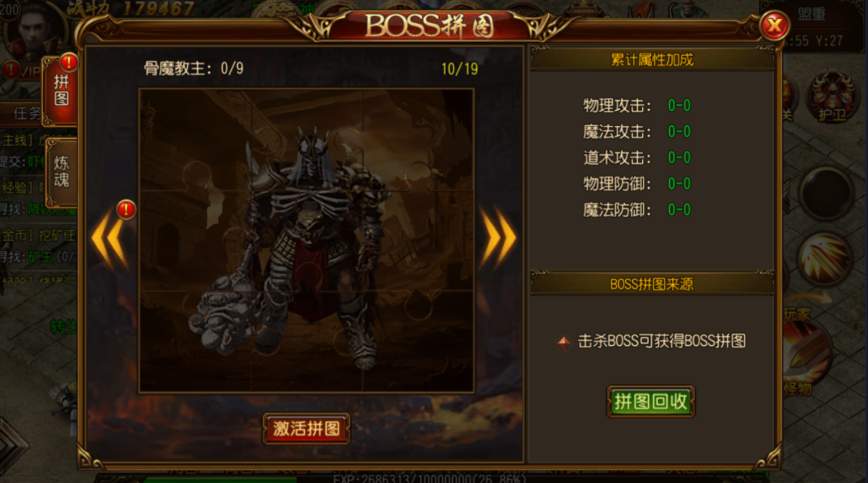Open the 护卫 guard icon
This screenshot has height=483, width=868.
(832, 96)
